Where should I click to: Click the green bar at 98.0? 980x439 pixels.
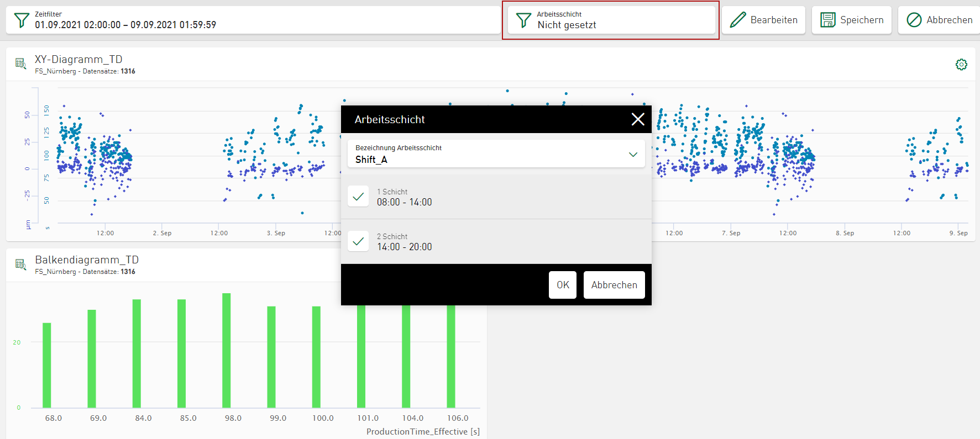227,351
